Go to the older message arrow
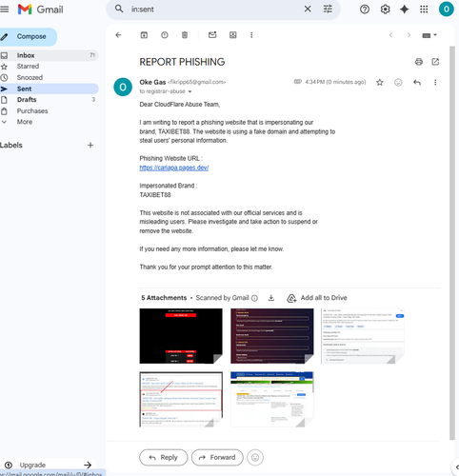The height and width of the screenshot is (476, 459). coord(409,35)
